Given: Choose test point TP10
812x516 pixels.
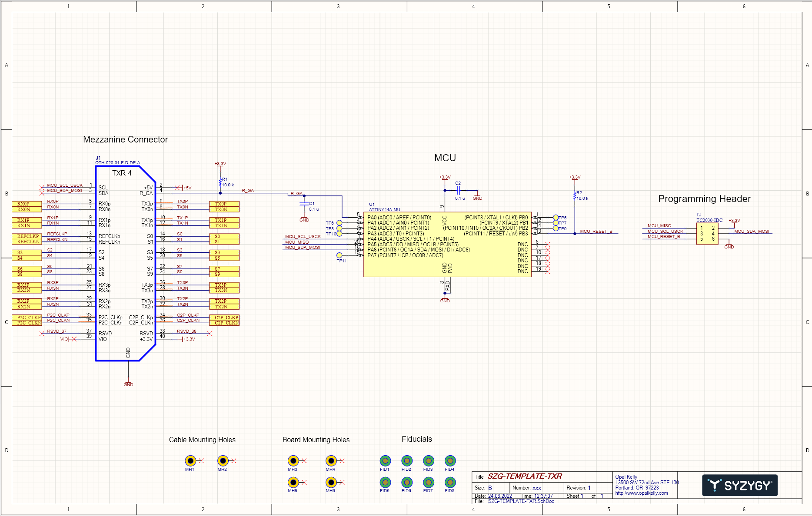Looking at the screenshot, I should [x=339, y=234].
